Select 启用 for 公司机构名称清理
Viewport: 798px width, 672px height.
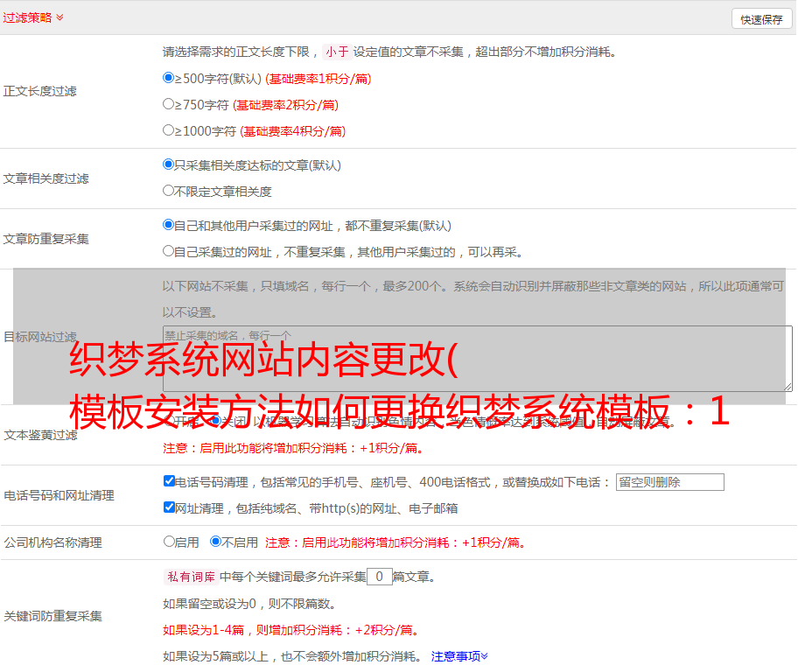pos(169,541)
